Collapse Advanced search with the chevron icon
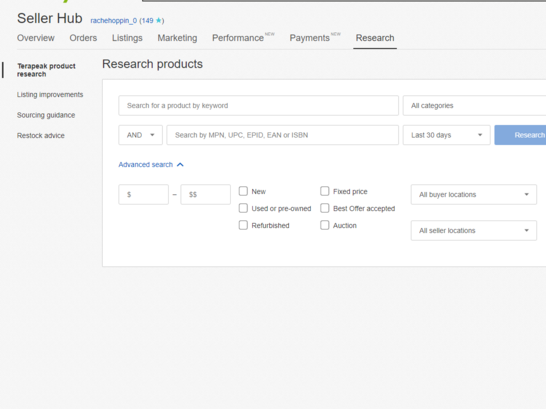Image resolution: width=546 pixels, height=409 pixels. point(180,165)
